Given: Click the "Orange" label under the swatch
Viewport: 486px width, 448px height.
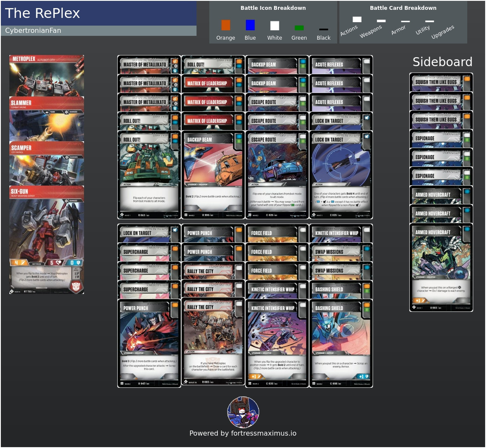Looking at the screenshot, I should pos(226,38).
